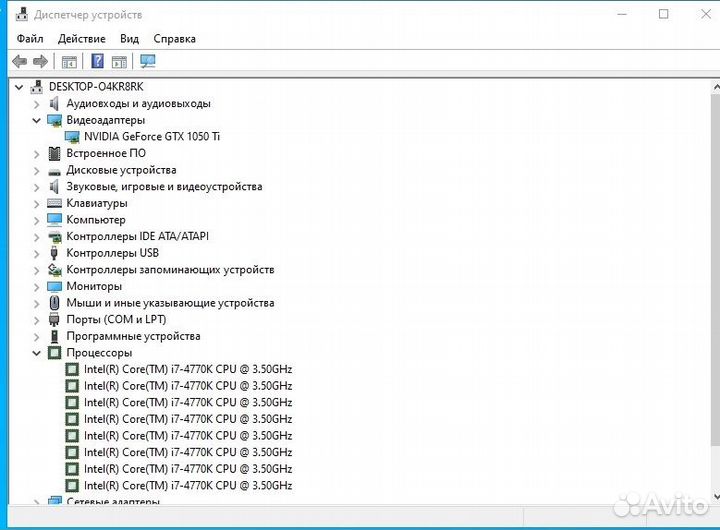Open the Вид menu
Viewport: 720px width, 530px height.
tap(129, 38)
